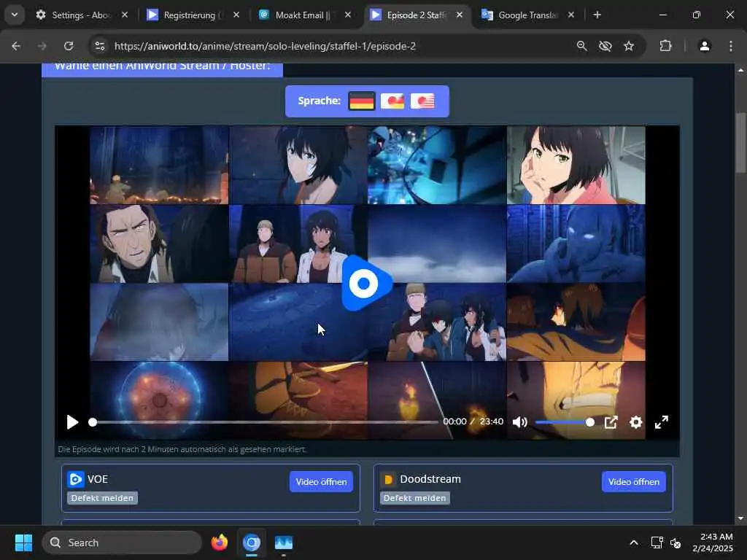The image size is (747, 560).
Task: Mute the video with the speaker icon
Action: 519,422
